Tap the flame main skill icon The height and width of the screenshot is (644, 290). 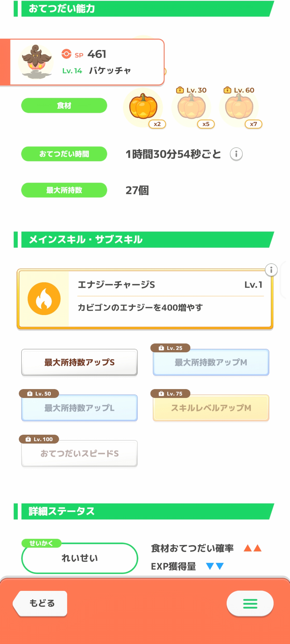point(44,299)
